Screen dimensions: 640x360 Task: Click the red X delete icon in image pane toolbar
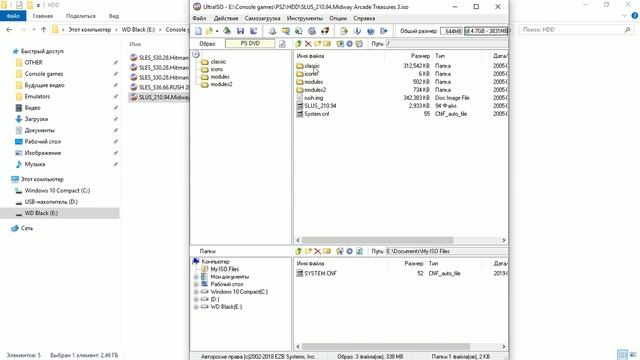pyautogui.click(x=308, y=44)
